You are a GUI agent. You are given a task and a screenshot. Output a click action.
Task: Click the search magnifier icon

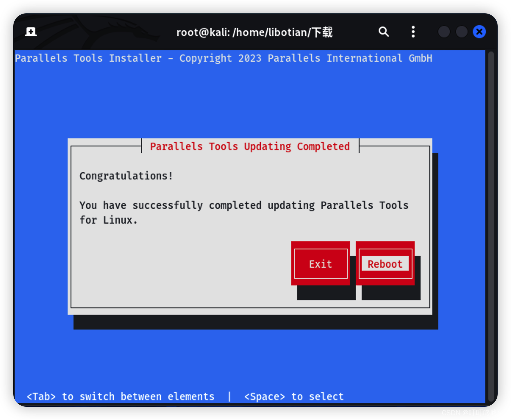(383, 32)
